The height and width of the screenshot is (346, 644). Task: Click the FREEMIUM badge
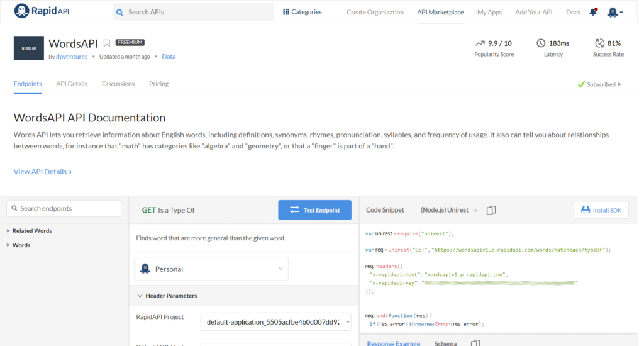pos(130,42)
